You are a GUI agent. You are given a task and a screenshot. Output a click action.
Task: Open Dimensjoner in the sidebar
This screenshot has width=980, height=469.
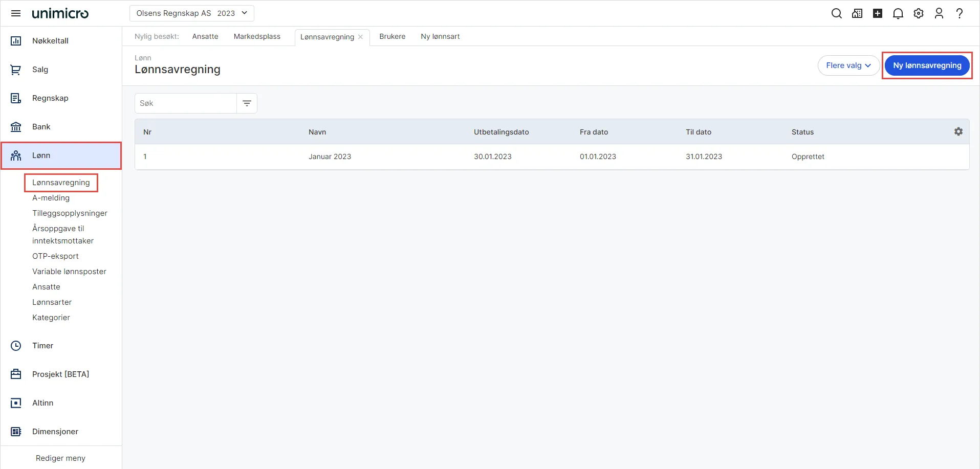tap(61, 432)
